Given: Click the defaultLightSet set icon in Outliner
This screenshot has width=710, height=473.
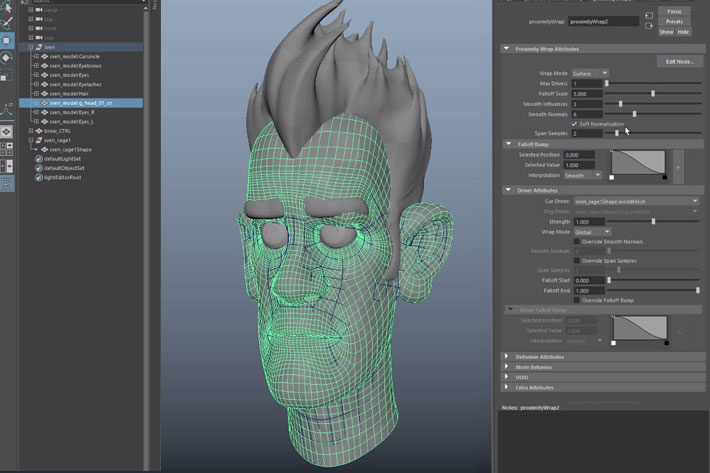Looking at the screenshot, I should point(38,159).
